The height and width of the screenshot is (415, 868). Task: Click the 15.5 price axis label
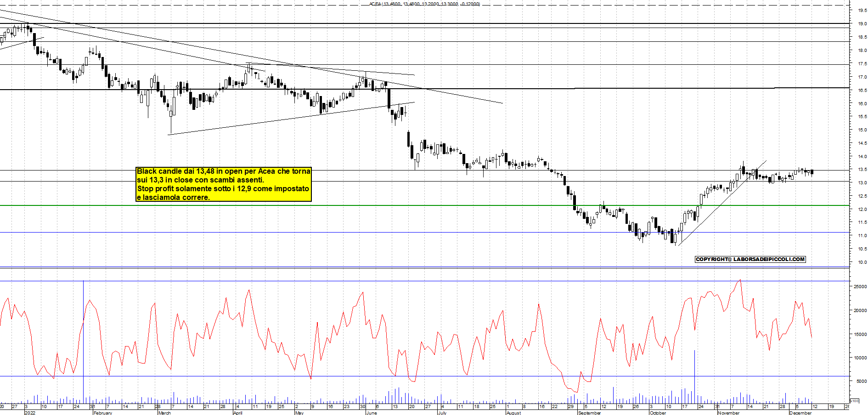click(x=862, y=117)
